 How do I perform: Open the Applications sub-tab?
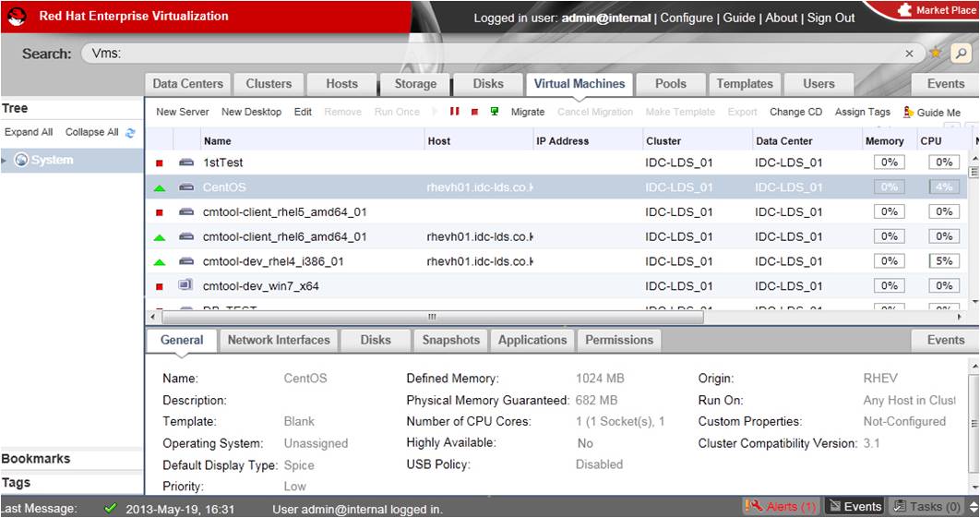pos(532,341)
